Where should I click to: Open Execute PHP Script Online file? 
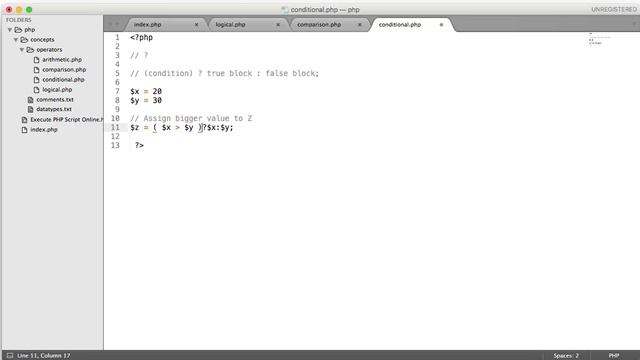pos(66,120)
